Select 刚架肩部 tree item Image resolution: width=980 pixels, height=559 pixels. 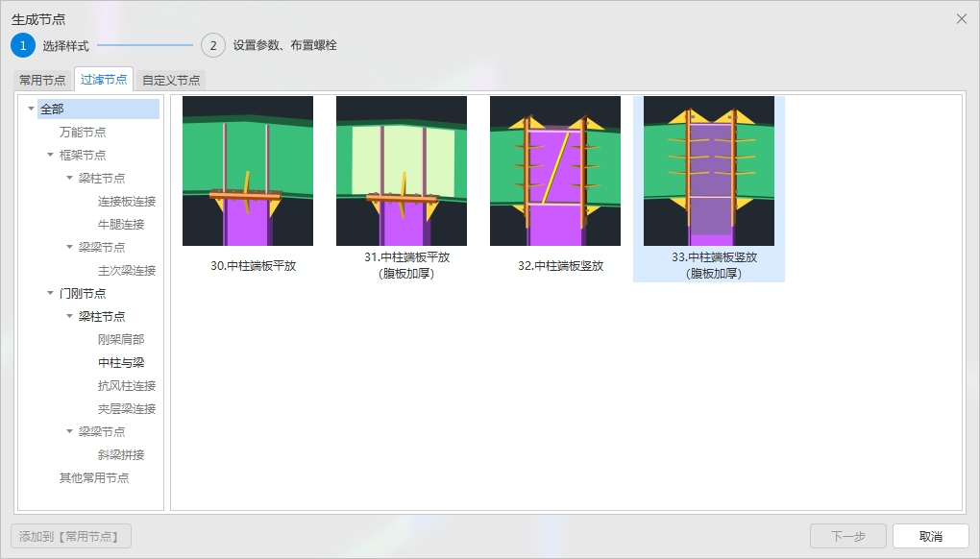[x=121, y=339]
